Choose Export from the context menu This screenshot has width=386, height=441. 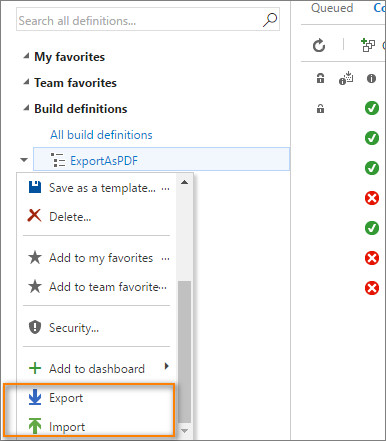click(97, 398)
